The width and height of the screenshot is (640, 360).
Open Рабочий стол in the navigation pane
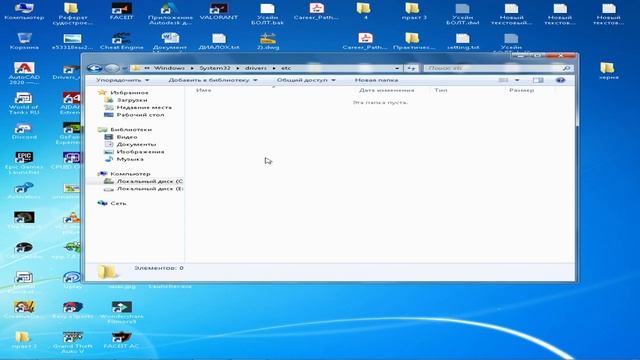click(134, 115)
